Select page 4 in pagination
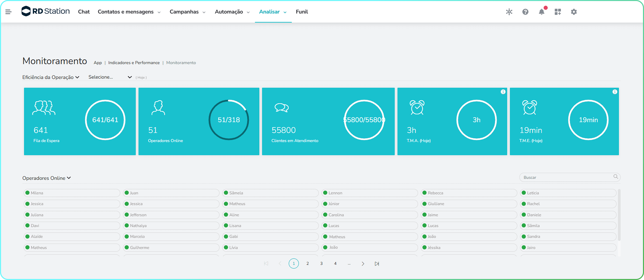 (335, 264)
